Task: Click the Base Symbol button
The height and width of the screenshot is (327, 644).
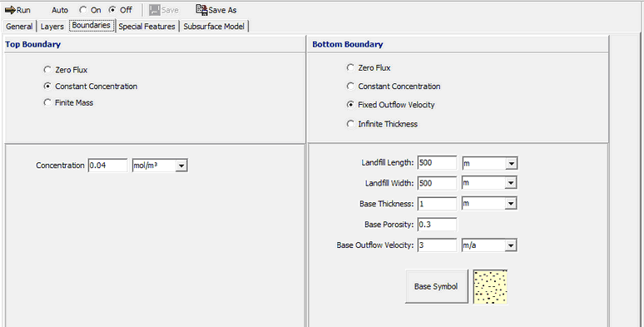Action: [437, 286]
